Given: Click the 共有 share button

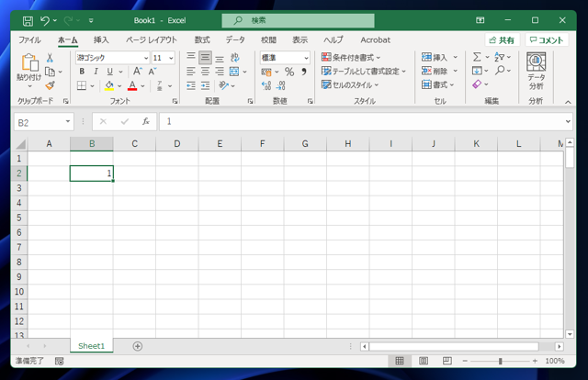Looking at the screenshot, I should (502, 40).
